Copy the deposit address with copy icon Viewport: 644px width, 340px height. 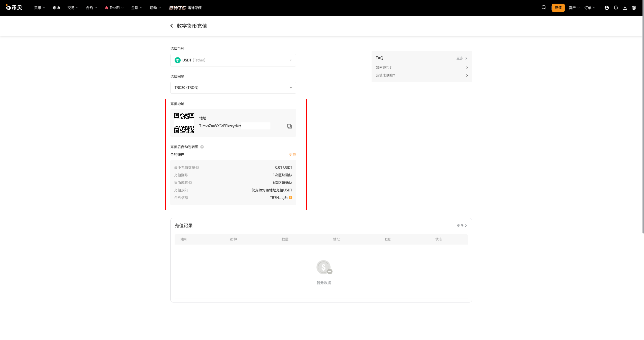[289, 126]
